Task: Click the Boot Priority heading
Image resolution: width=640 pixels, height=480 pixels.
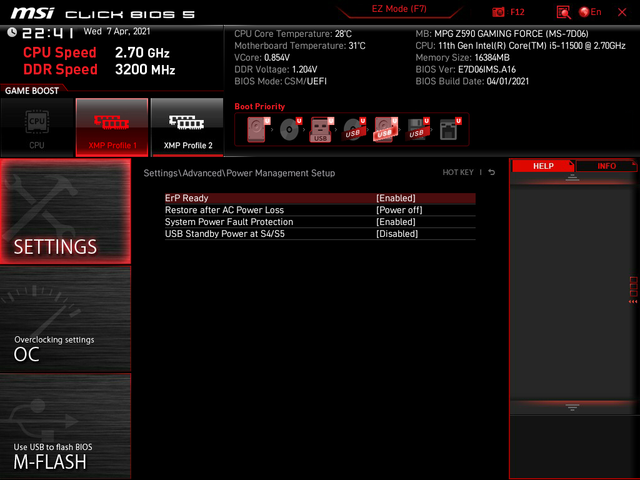Action: click(x=260, y=106)
